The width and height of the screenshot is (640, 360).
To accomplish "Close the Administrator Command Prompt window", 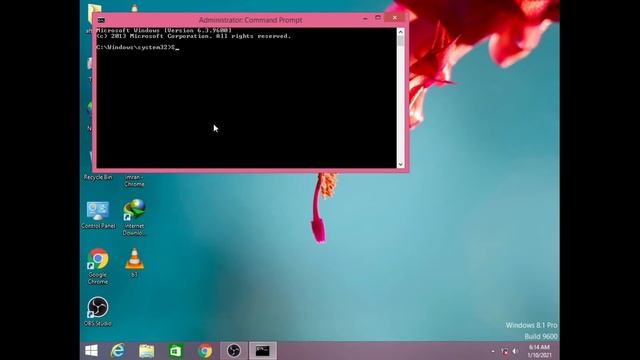I will [x=395, y=18].
